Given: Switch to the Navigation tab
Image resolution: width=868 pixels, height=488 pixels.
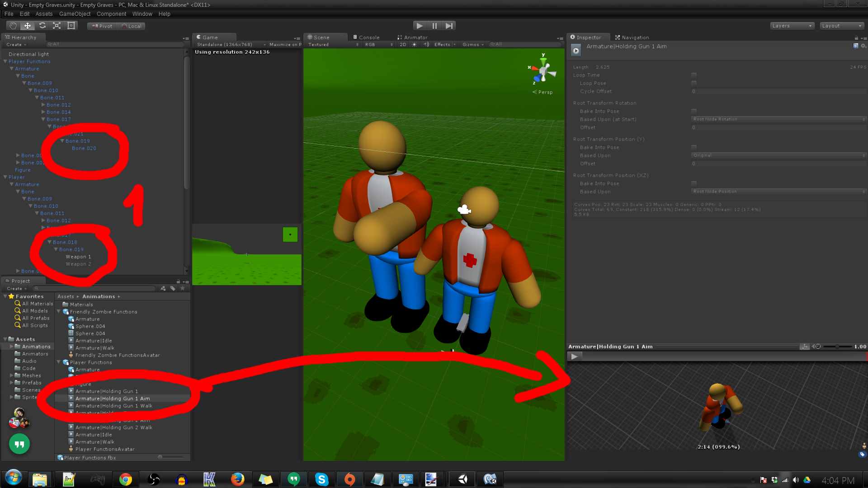Looking at the screenshot, I should [632, 38].
